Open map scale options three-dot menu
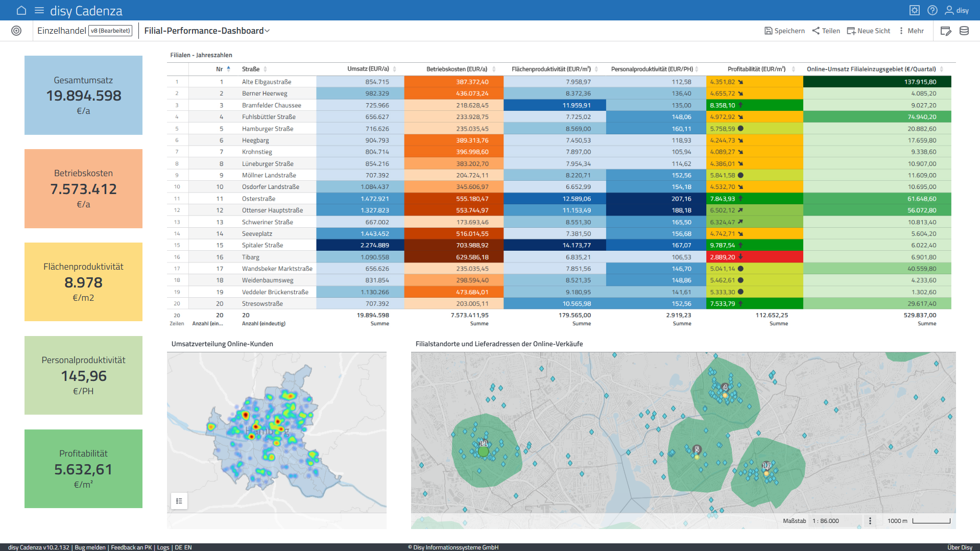The image size is (980, 551). (870, 521)
